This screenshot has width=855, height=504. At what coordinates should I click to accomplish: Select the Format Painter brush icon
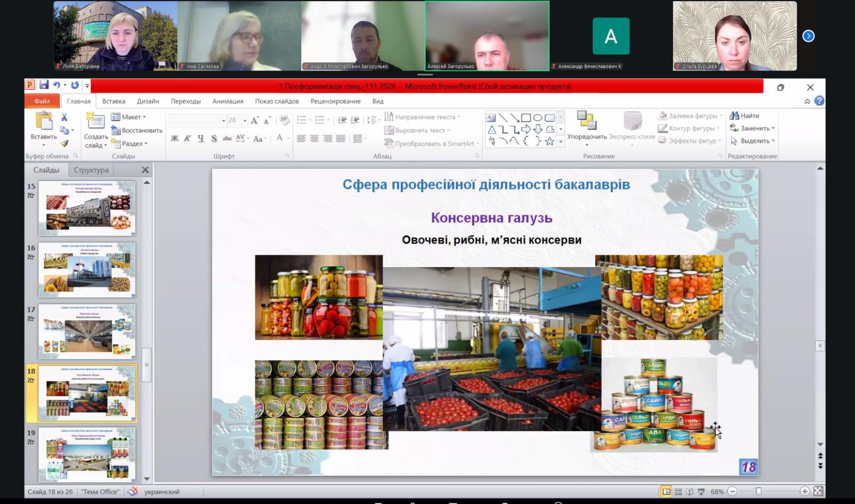coord(65,143)
